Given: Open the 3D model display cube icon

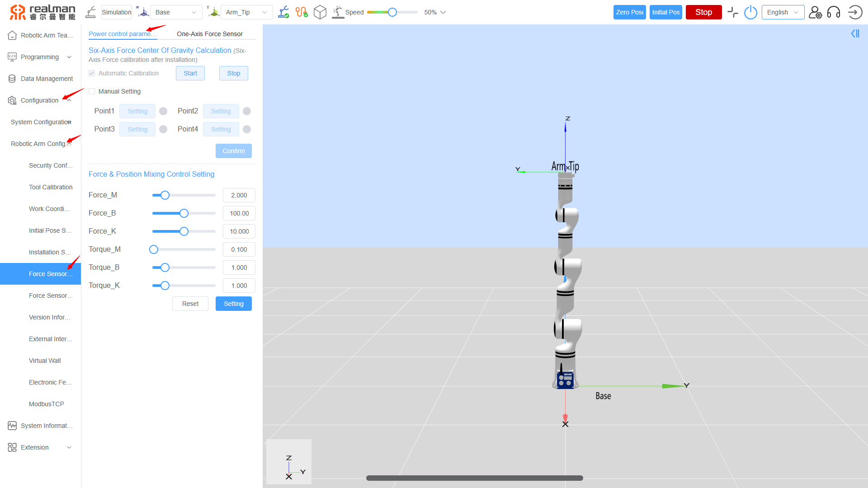Looking at the screenshot, I should click(x=320, y=12).
